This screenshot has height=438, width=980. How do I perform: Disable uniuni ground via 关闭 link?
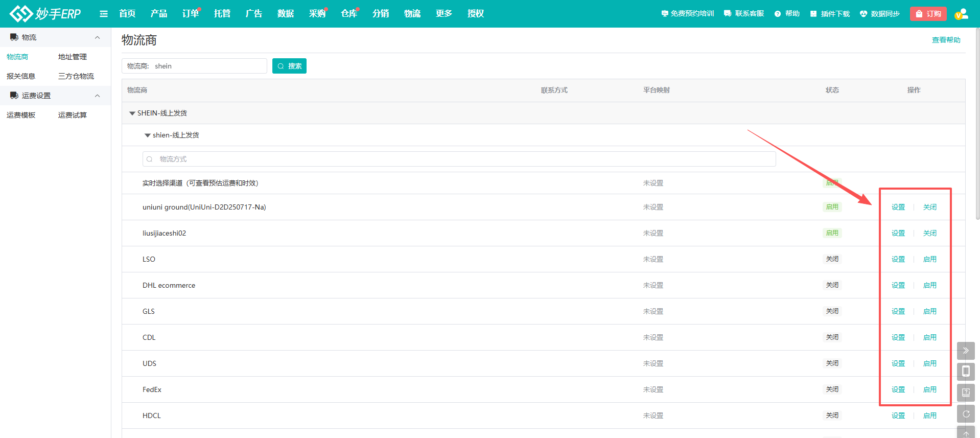click(929, 207)
